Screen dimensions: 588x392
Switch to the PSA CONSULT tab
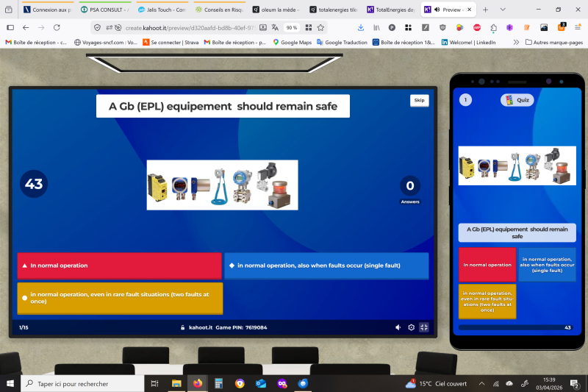tap(103, 10)
